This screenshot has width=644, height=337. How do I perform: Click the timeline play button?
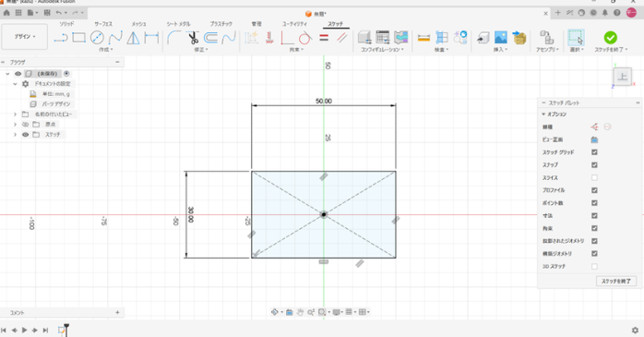[x=24, y=330]
